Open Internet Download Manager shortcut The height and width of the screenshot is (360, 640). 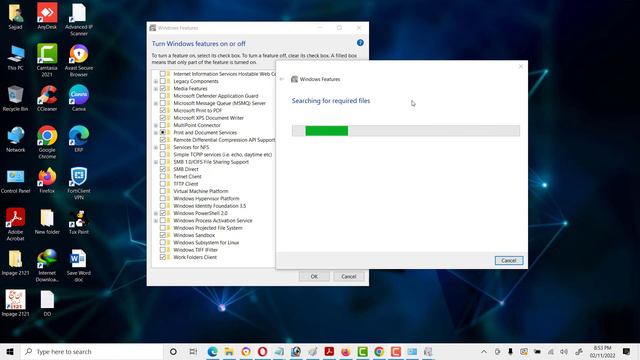(47, 265)
